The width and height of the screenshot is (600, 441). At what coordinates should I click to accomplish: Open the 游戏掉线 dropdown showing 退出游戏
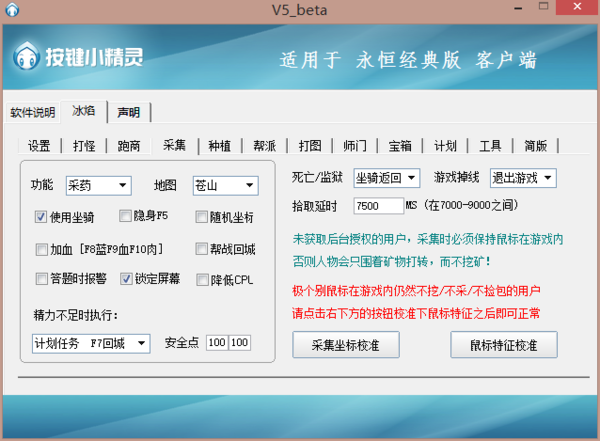pyautogui.click(x=523, y=178)
